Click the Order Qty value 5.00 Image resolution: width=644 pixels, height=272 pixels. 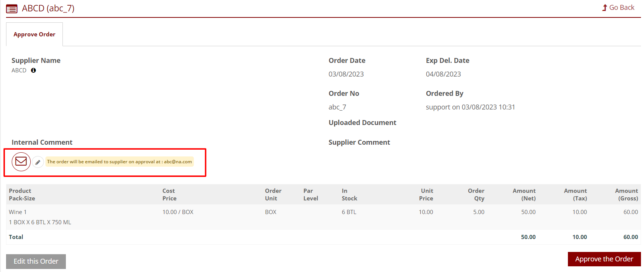[479, 212]
